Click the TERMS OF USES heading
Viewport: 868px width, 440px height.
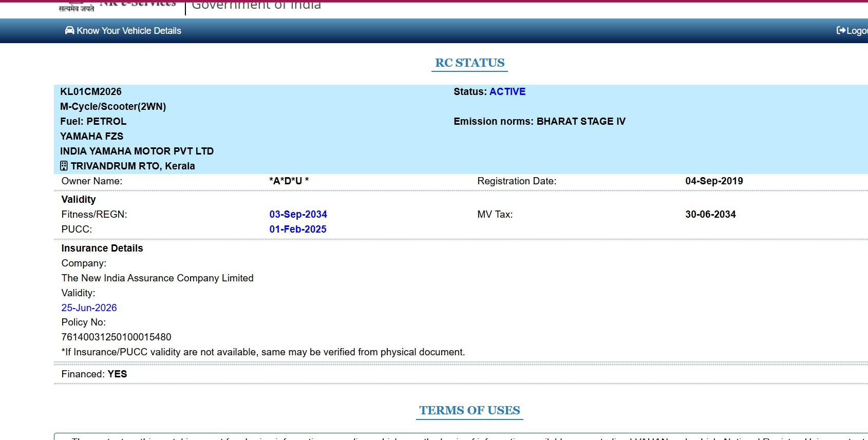(x=469, y=410)
